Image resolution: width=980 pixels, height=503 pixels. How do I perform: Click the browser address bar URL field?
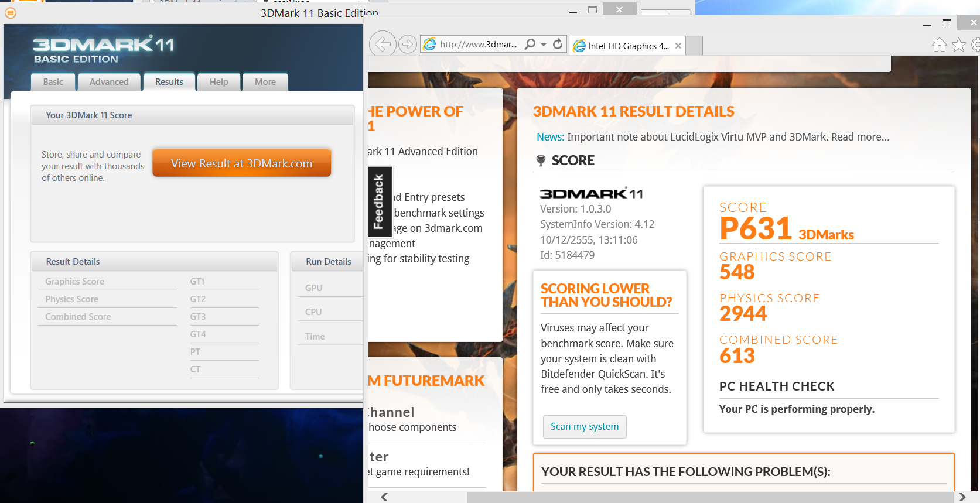479,45
